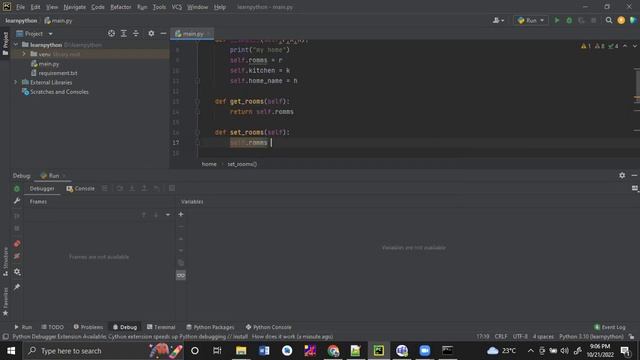Click the orange IDE updates icon
Image resolution: width=640 pixels, height=360 pixels.
621,20
